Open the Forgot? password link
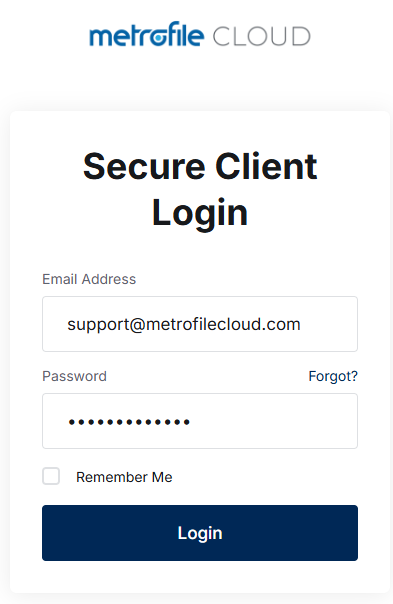 pos(333,376)
